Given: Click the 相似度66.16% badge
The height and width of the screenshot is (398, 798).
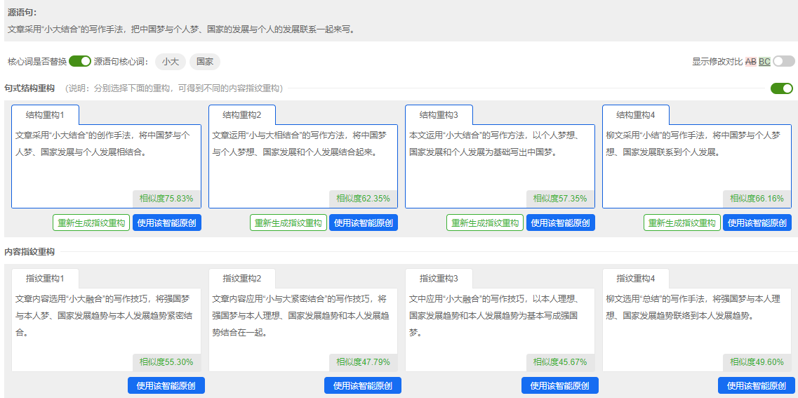Looking at the screenshot, I should coord(757,199).
